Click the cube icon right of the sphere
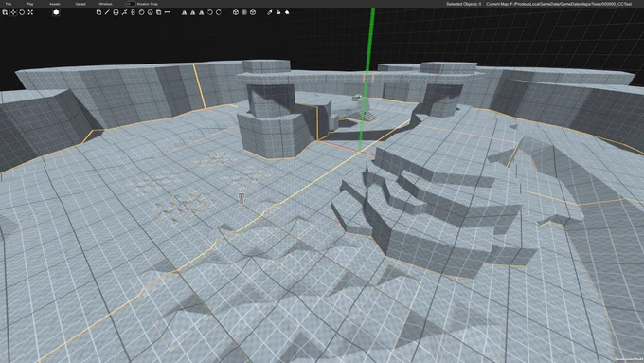Viewport: 644px width, 363px height. 253,12
